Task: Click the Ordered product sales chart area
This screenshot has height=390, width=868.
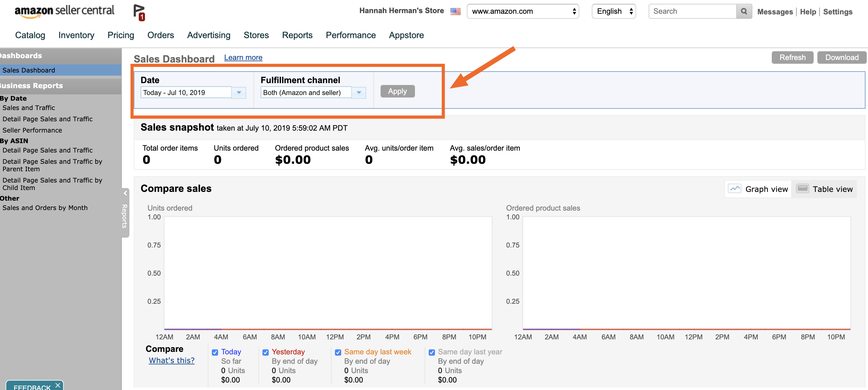Action: click(686, 273)
